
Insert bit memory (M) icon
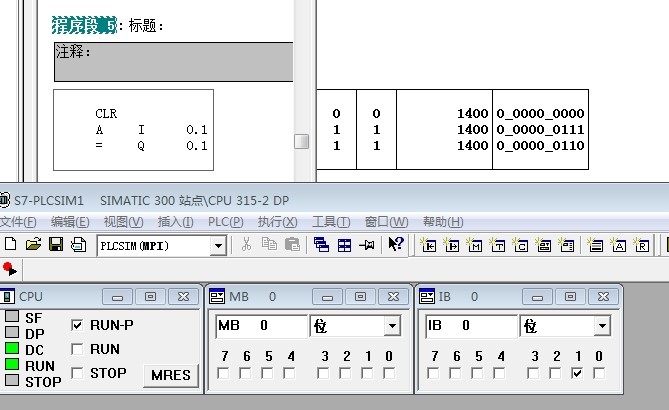474,245
